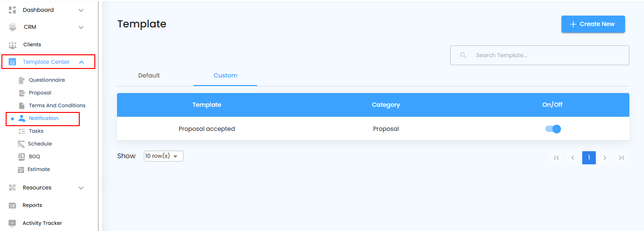
Task: Click the Tasks checklist icon
Action: click(x=21, y=131)
